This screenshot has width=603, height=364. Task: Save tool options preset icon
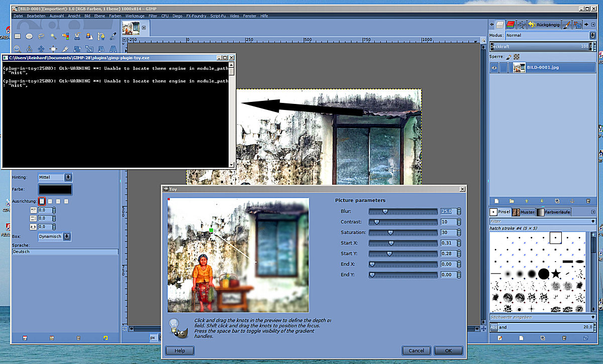click(25, 338)
